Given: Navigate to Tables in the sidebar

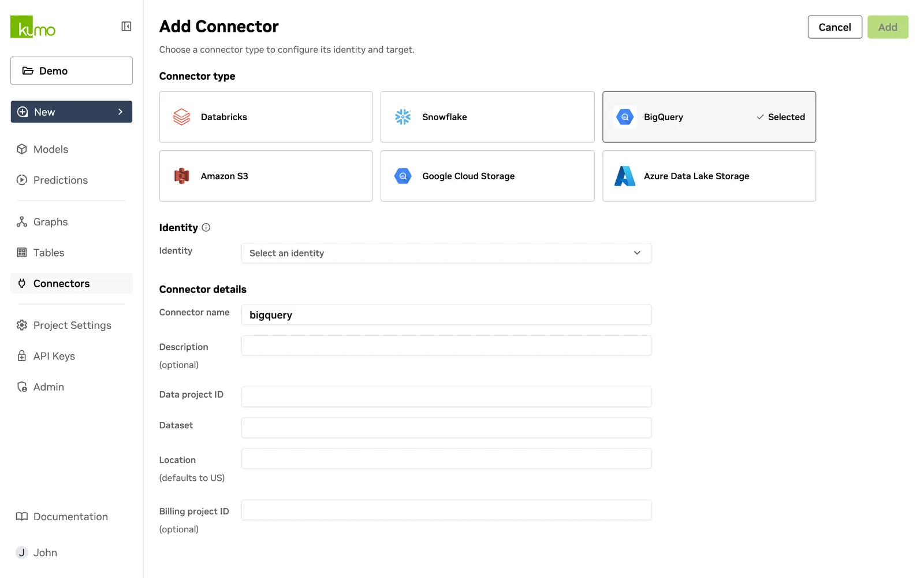Looking at the screenshot, I should point(72,253).
